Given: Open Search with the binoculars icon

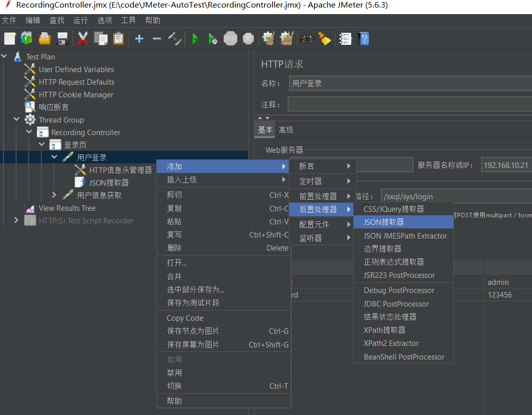Looking at the screenshot, I should (307, 38).
